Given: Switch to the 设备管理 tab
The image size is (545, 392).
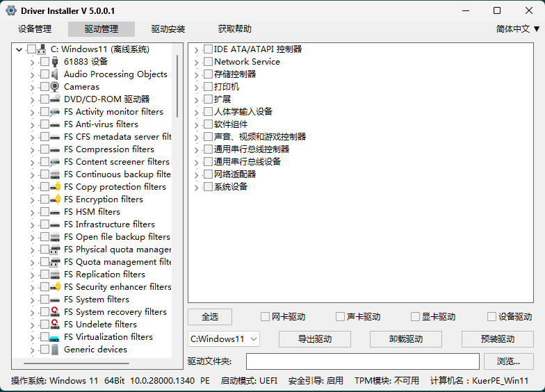Looking at the screenshot, I should [35, 29].
